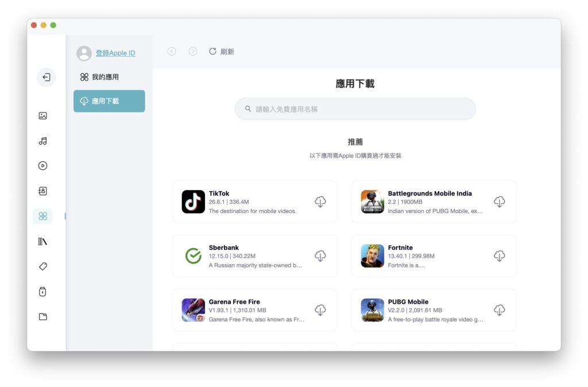The image size is (588, 387).
Task: Download Garena Free Fire via cloud icon
Action: (320, 310)
